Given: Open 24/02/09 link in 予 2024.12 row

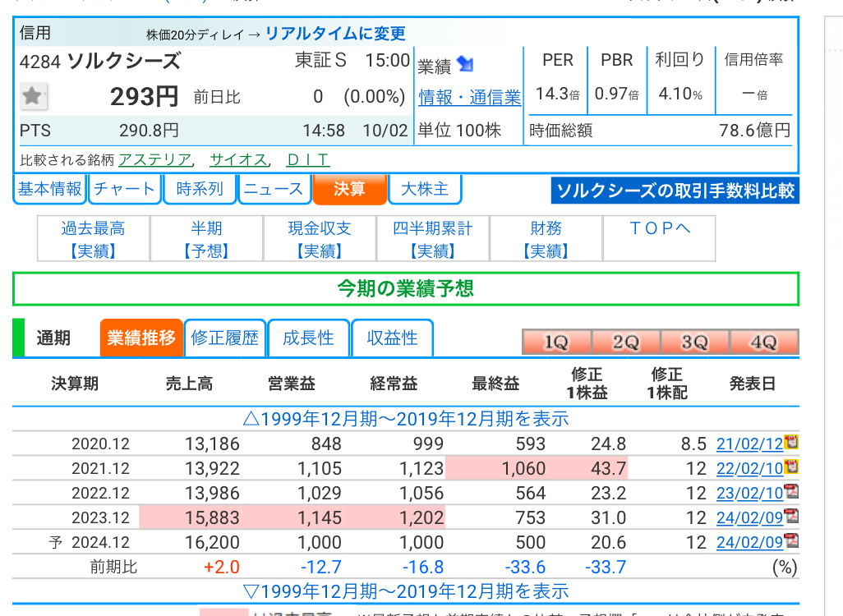Looking at the screenshot, I should coord(749,543).
